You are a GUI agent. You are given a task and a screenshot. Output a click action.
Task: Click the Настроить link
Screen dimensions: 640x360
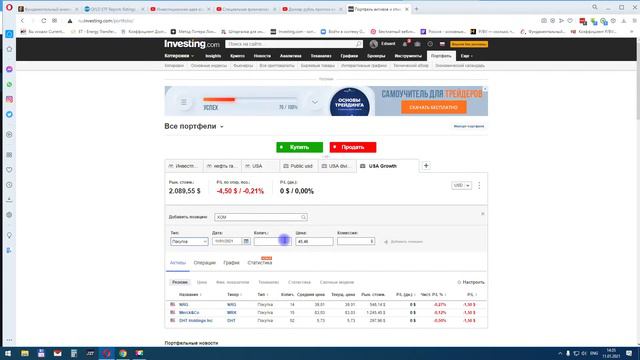click(x=471, y=282)
